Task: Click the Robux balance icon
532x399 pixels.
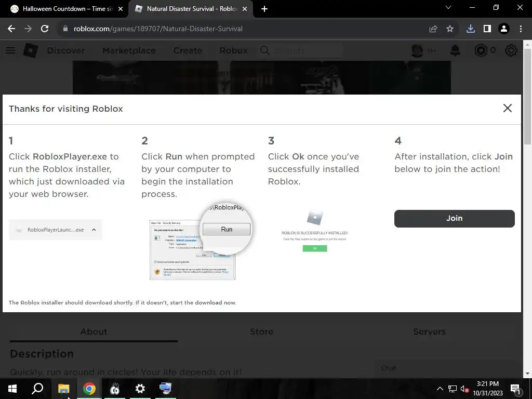Action: pos(481,50)
